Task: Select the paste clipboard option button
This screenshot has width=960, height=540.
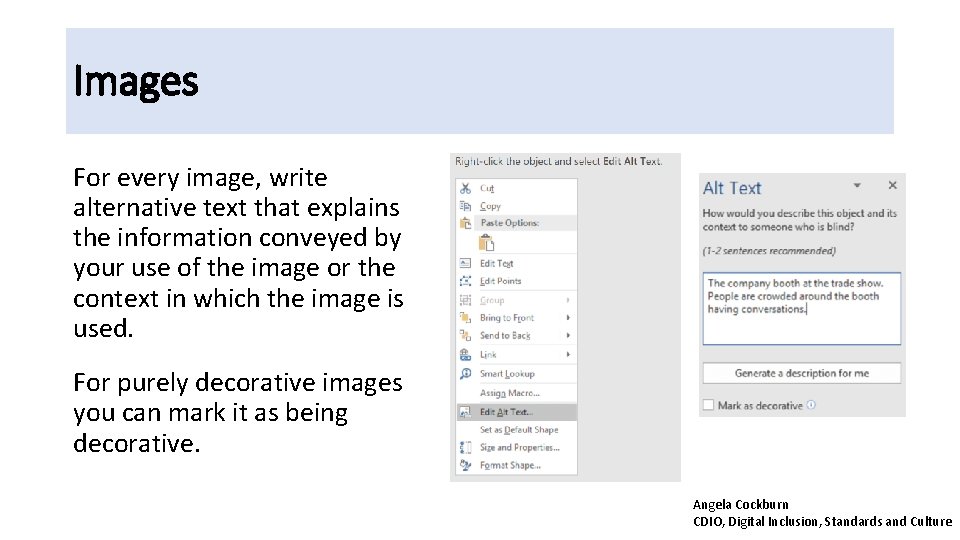Action: coord(487,243)
